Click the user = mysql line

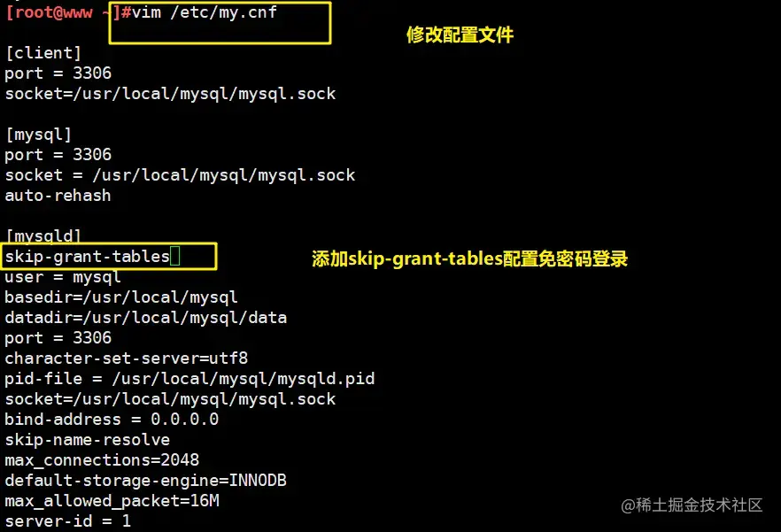tap(63, 277)
